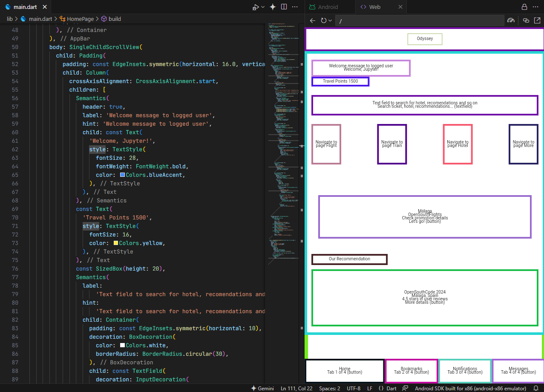Open the reload options dropdown arrow
This screenshot has height=392, width=544.
point(330,20)
